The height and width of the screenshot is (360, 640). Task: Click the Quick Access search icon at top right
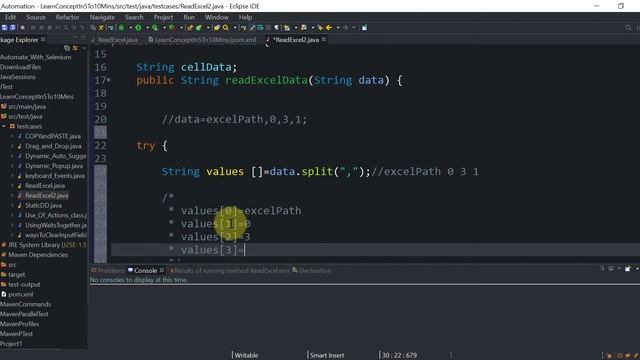pyautogui.click(x=629, y=28)
